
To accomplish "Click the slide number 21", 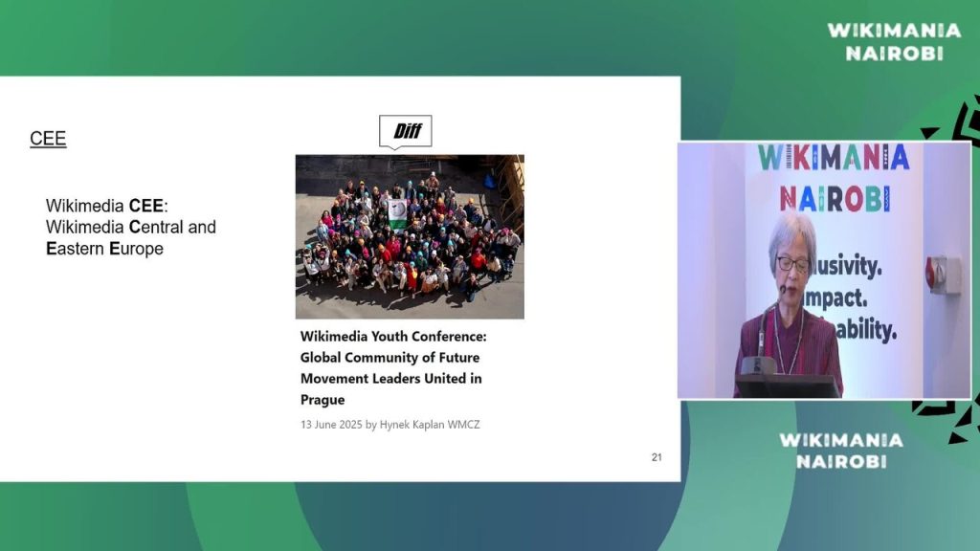I will pos(657,457).
